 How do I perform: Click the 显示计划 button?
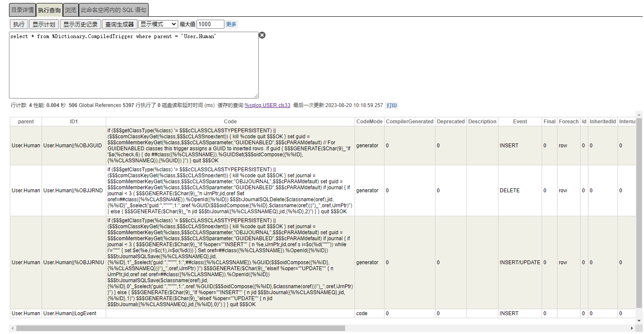44,24
